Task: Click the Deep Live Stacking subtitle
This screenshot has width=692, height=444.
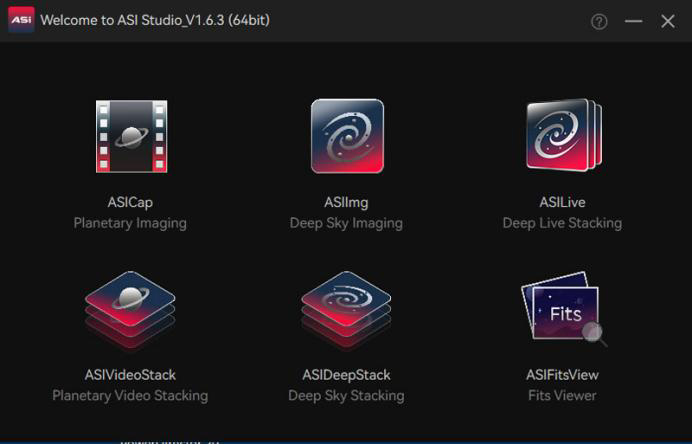Action: pos(563,223)
